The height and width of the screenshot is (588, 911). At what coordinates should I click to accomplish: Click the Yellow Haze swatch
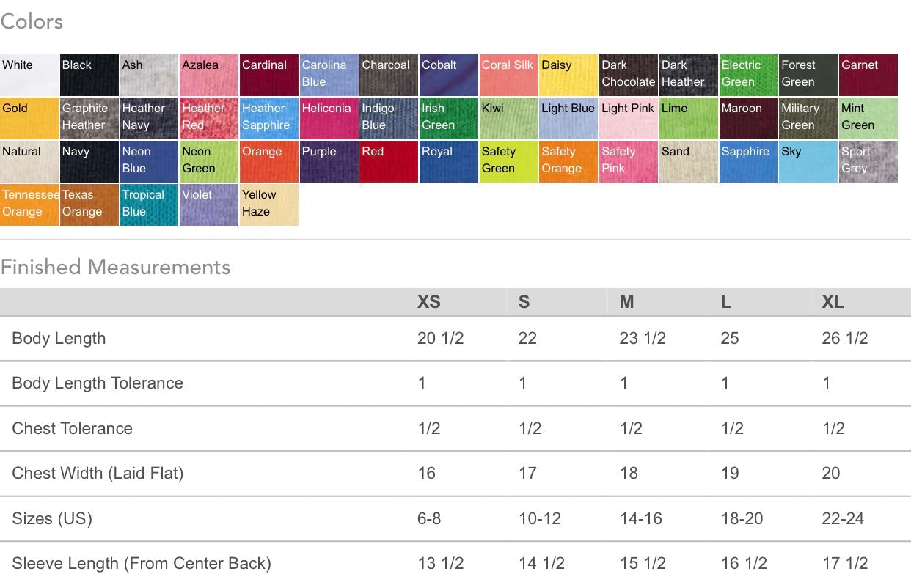pyautogui.click(x=269, y=205)
